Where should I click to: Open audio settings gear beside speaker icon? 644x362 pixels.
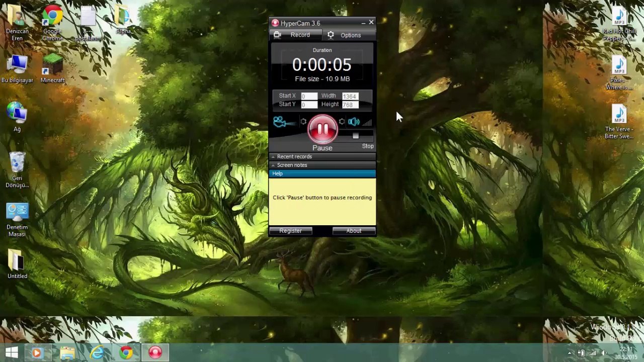342,122
